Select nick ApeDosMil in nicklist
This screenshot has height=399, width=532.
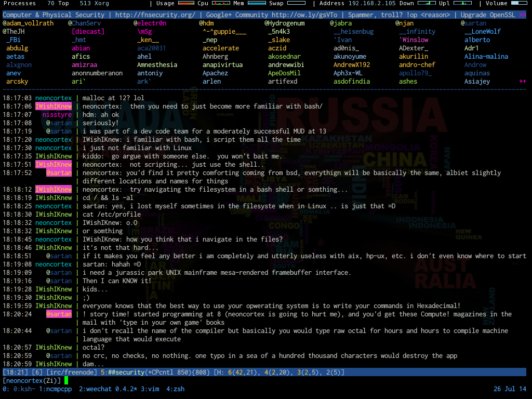284,73
